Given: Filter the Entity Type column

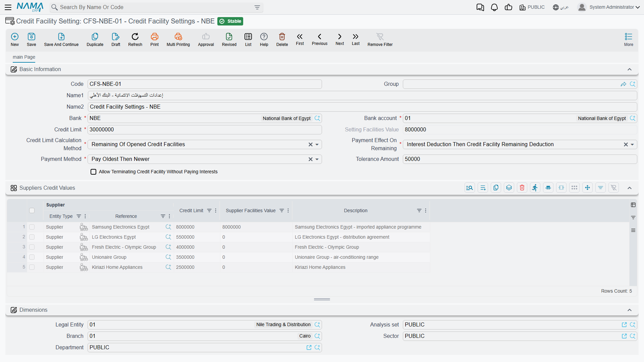Looking at the screenshot, I should tap(79, 216).
